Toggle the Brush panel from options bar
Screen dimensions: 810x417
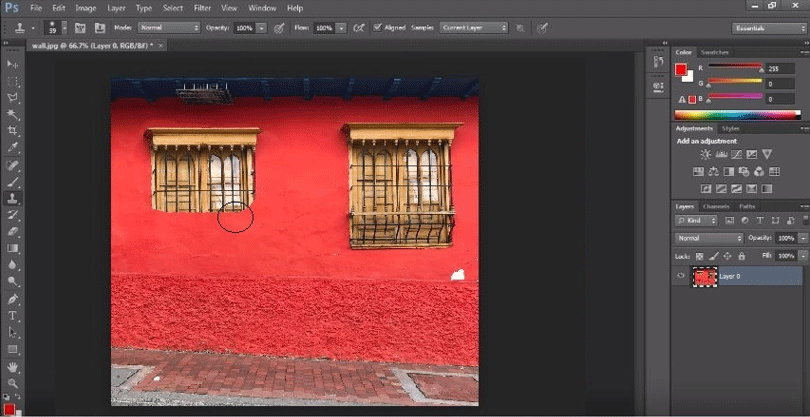pyautogui.click(x=80, y=28)
